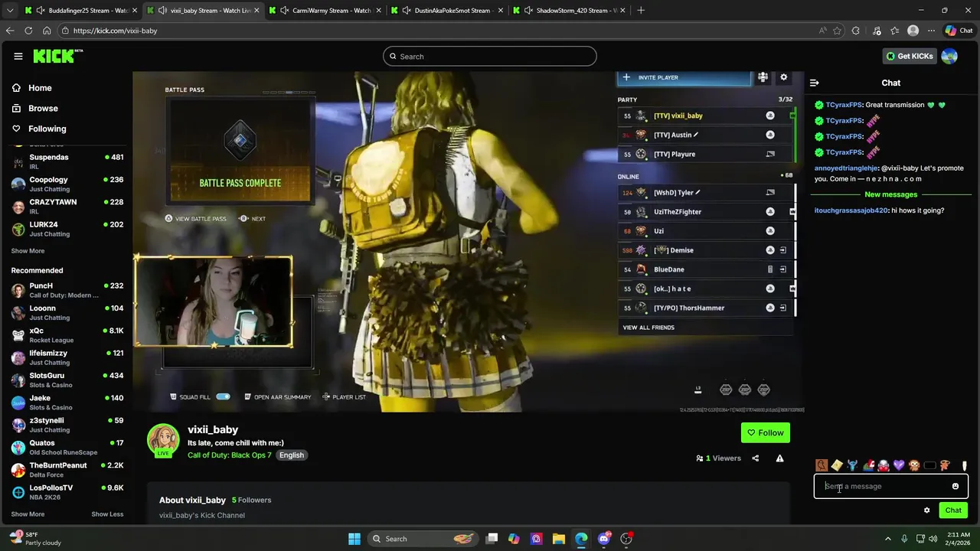Open the emoji picker in message box
980x551 pixels.
955,486
